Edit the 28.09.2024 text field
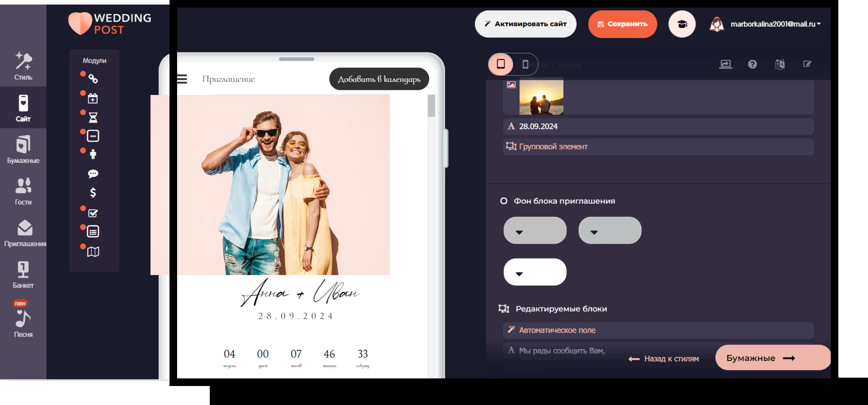This screenshot has width=868, height=405. click(x=659, y=127)
